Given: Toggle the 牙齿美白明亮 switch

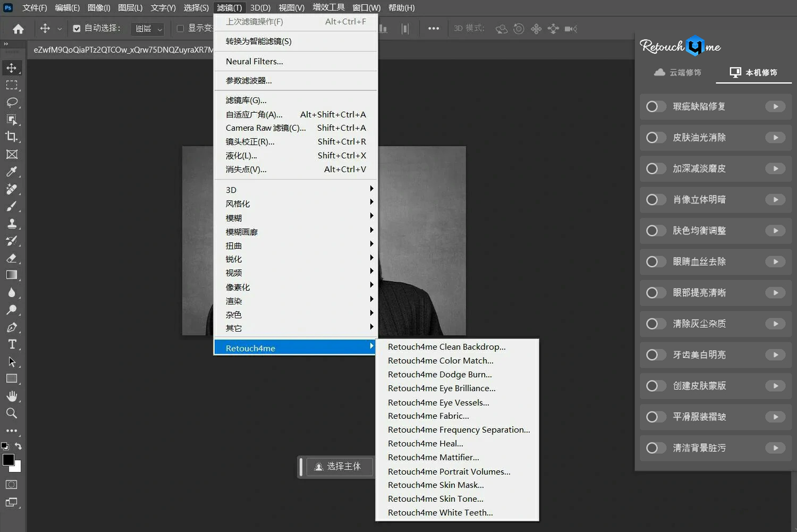Looking at the screenshot, I should pyautogui.click(x=655, y=355).
